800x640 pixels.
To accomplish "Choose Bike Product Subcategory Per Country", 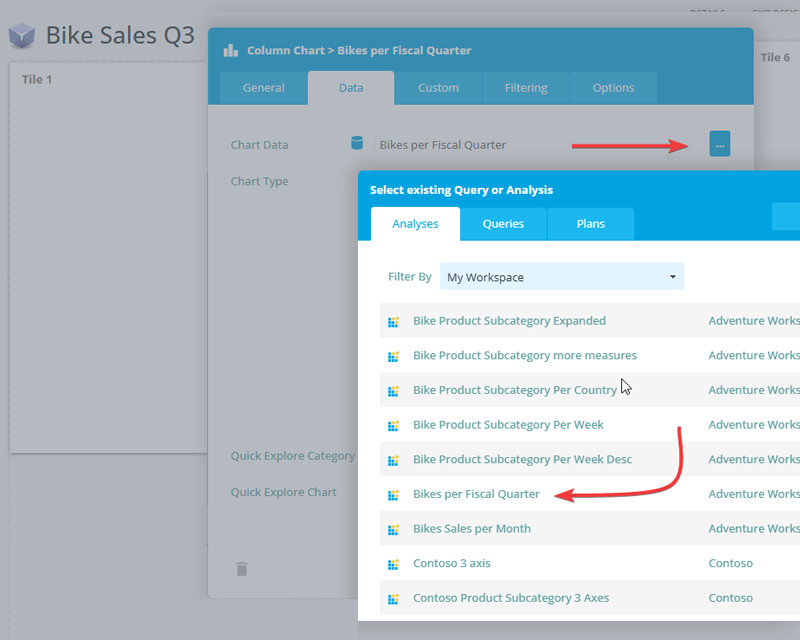I will point(514,390).
